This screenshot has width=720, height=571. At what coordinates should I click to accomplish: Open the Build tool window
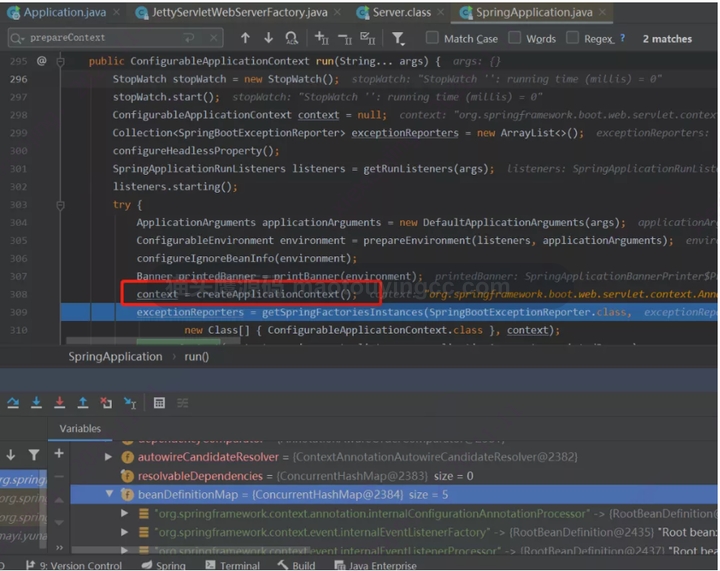coord(297,565)
